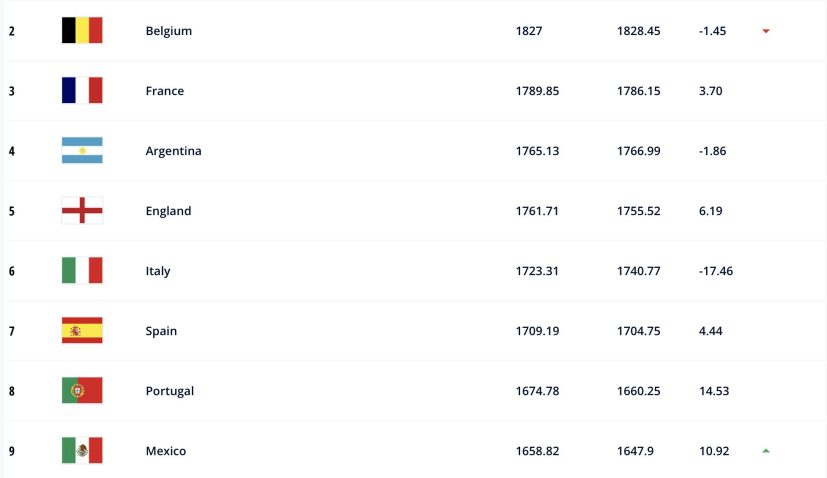The height and width of the screenshot is (478, 827).
Task: Click the Argentina flag icon
Action: coord(82,151)
